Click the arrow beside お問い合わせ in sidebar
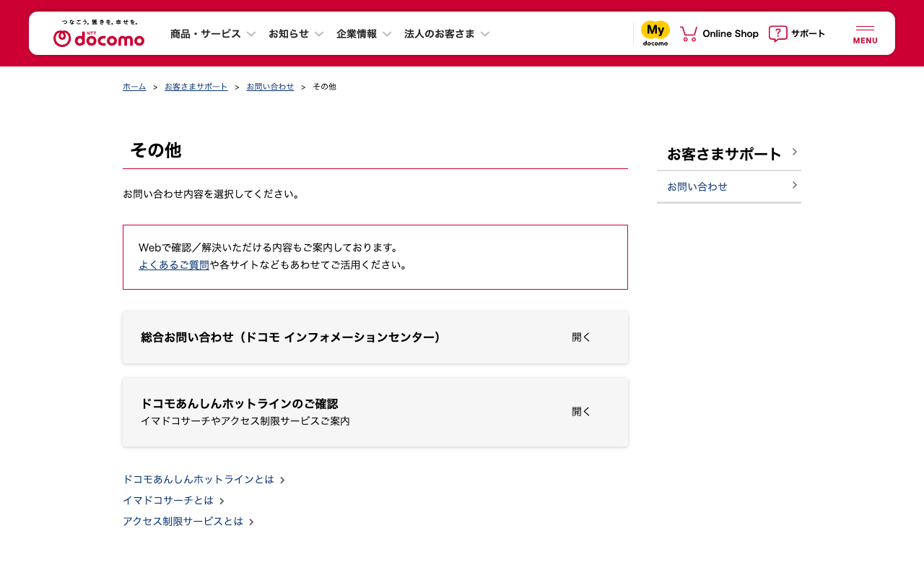The image size is (924, 578). 794,186
